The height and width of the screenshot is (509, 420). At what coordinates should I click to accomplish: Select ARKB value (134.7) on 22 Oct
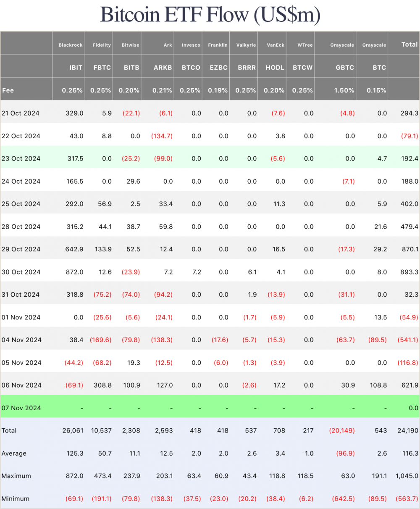(x=162, y=136)
